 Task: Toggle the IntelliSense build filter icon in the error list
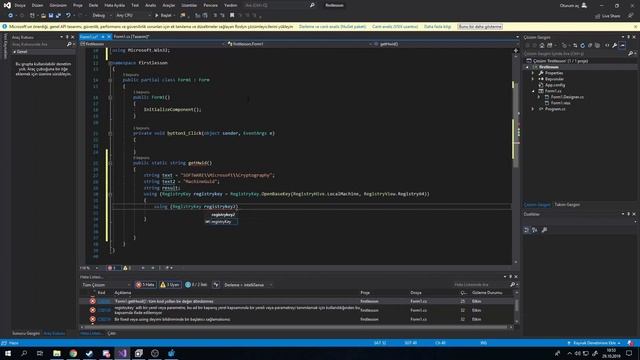[x=216, y=284]
